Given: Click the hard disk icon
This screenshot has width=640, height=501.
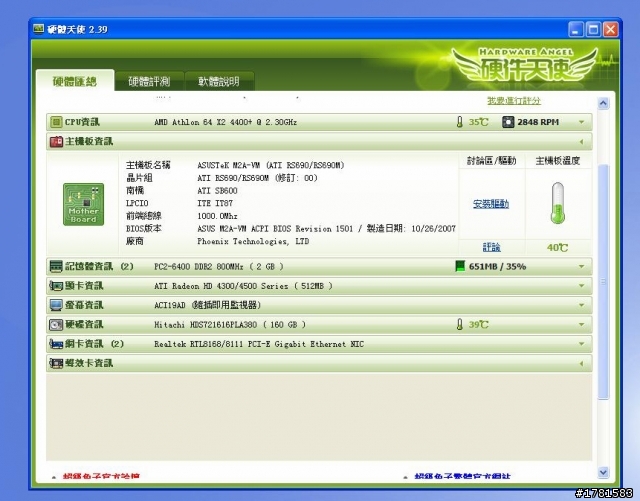Looking at the screenshot, I should (56, 325).
